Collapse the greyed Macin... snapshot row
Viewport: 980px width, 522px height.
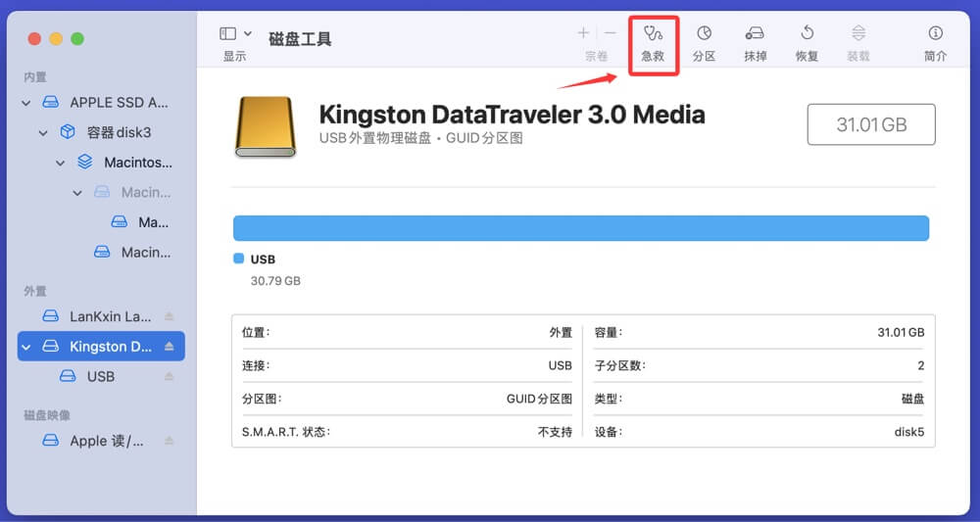click(76, 193)
